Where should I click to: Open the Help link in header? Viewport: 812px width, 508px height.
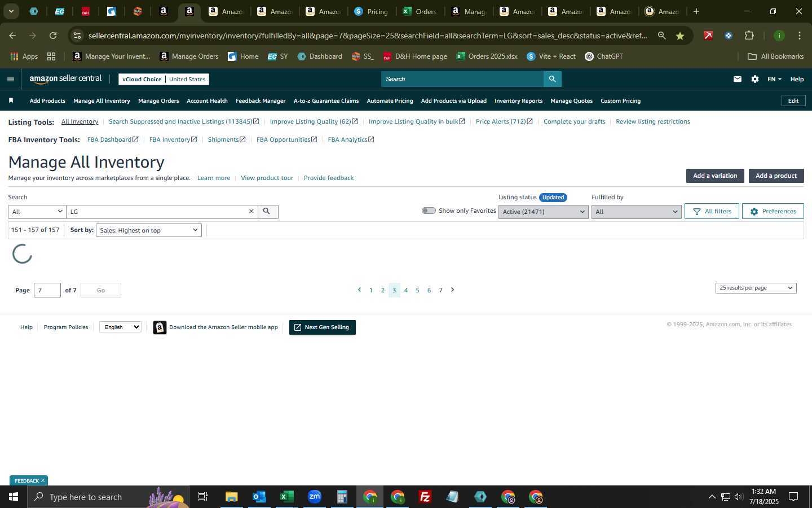[797, 79]
